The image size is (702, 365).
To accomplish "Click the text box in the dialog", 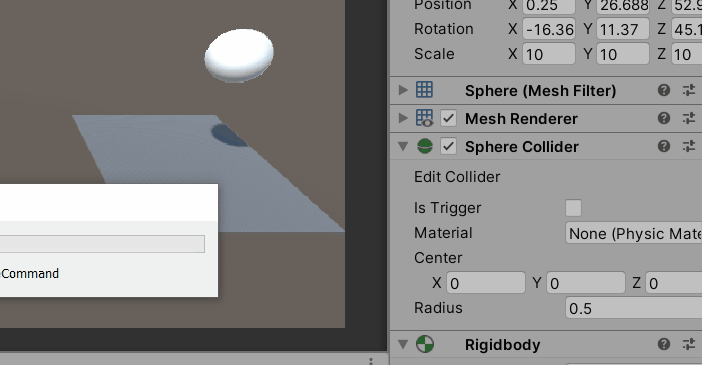I will [x=102, y=244].
